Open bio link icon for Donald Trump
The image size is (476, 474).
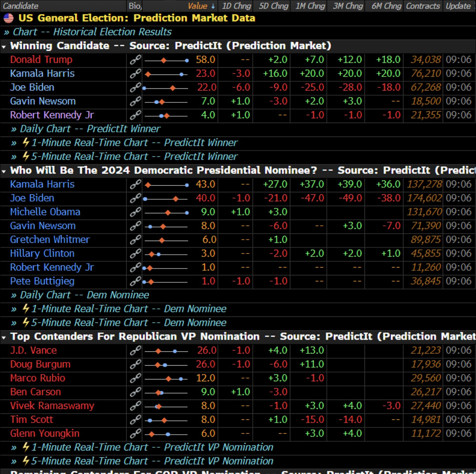click(135, 60)
